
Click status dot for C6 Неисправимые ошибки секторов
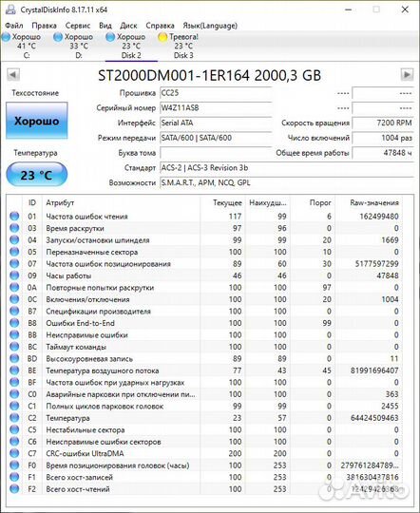(14, 442)
